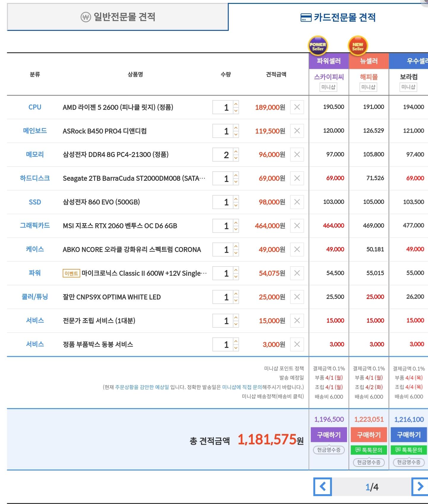428x504 pixels.
Task: Click the 하드디스크 category link
Action: [35, 178]
